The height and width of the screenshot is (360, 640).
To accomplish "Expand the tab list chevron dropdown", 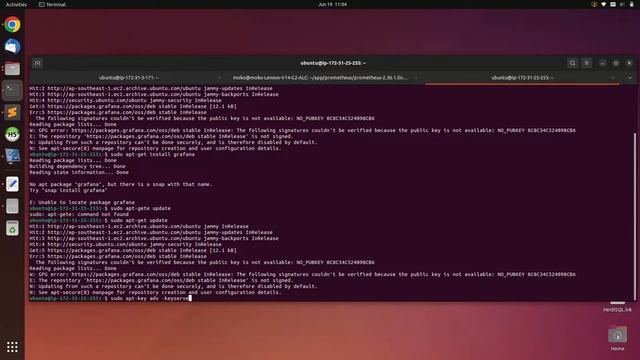I will click(x=629, y=78).
